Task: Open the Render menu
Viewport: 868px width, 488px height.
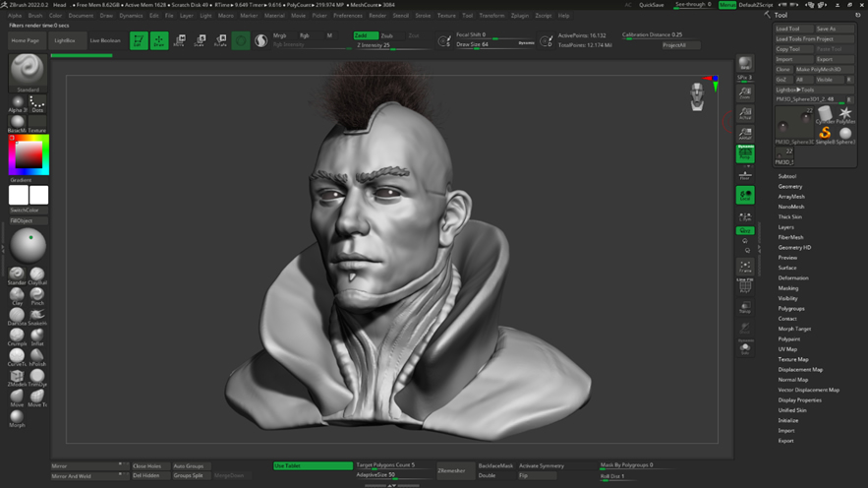Action: pyautogui.click(x=377, y=16)
